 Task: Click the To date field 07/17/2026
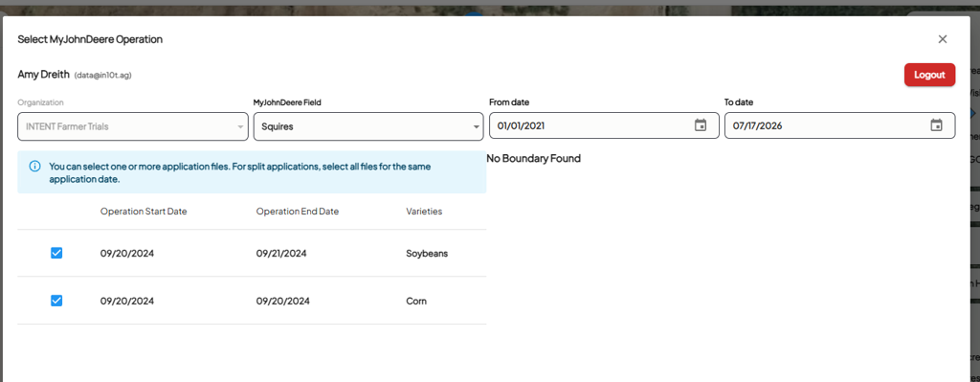(839, 125)
